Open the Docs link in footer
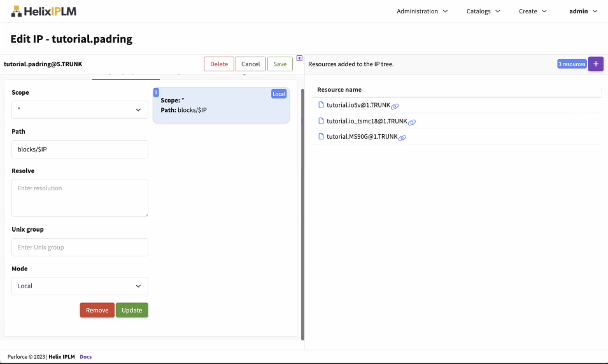The image size is (608, 364). [85, 356]
